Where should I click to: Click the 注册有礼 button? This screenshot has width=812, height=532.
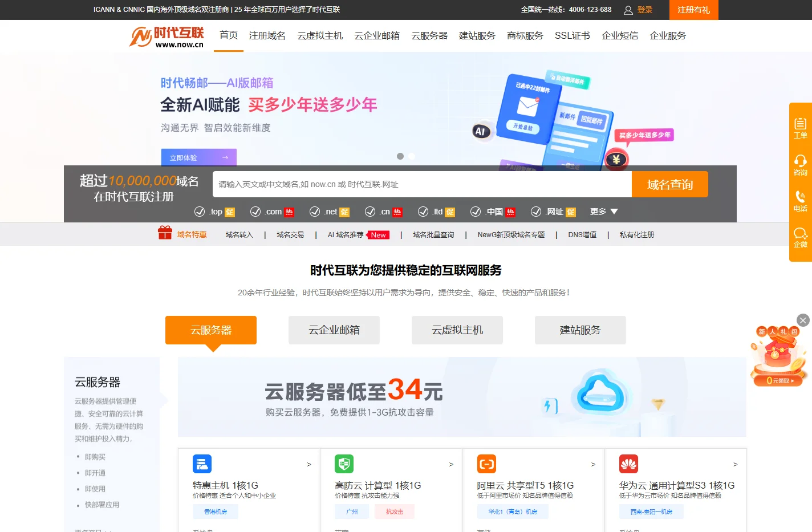coord(693,10)
